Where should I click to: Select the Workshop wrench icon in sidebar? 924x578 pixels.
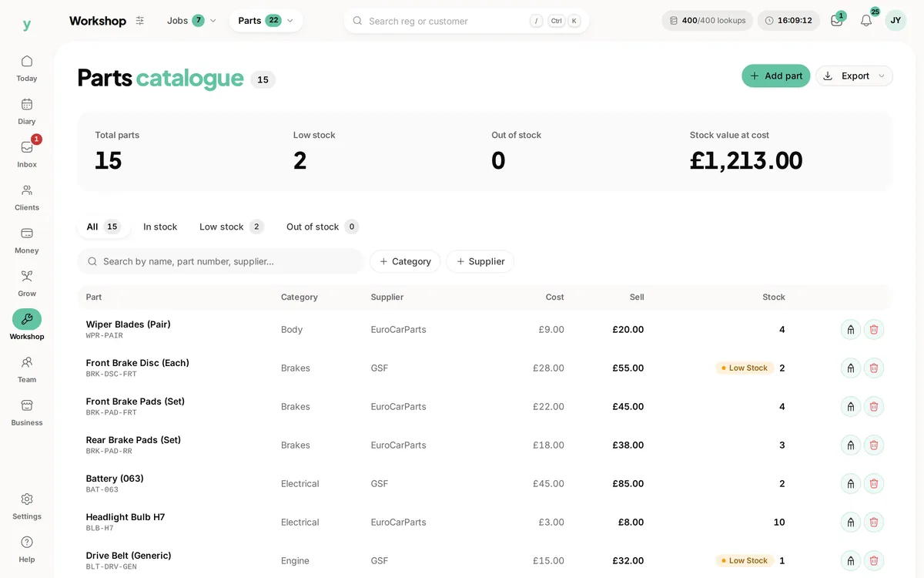coord(27,319)
